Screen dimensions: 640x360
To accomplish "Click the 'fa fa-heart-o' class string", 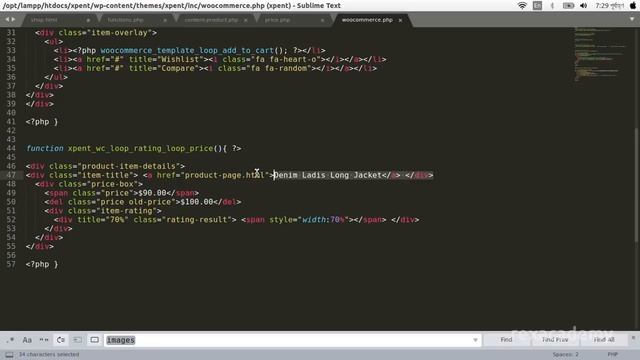I will point(283,60).
